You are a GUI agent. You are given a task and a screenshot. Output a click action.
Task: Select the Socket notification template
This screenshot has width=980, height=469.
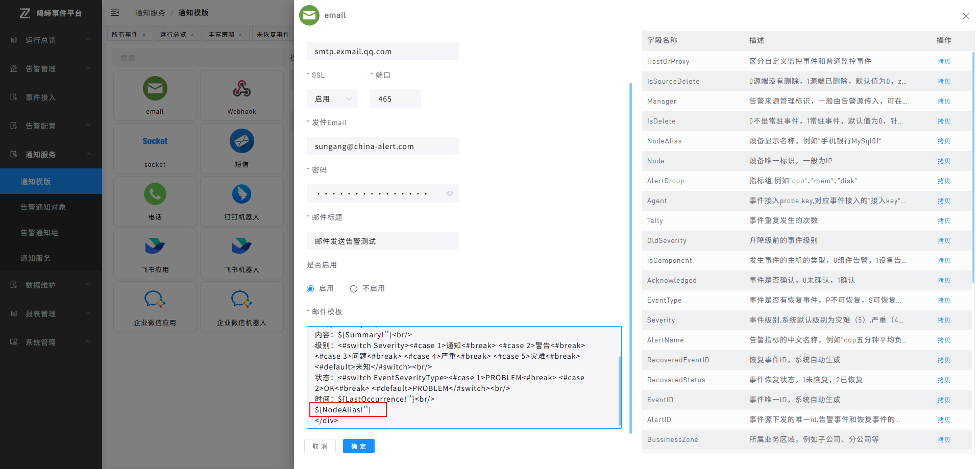155,148
